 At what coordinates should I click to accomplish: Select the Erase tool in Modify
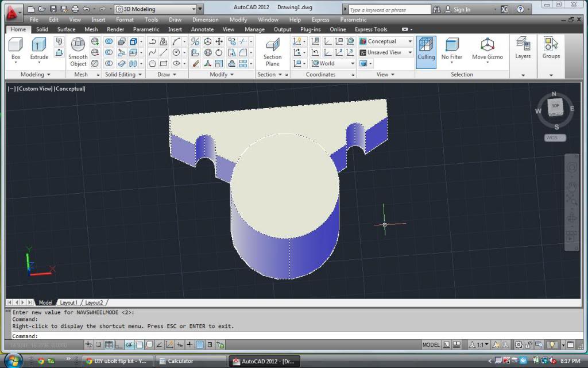click(x=195, y=63)
